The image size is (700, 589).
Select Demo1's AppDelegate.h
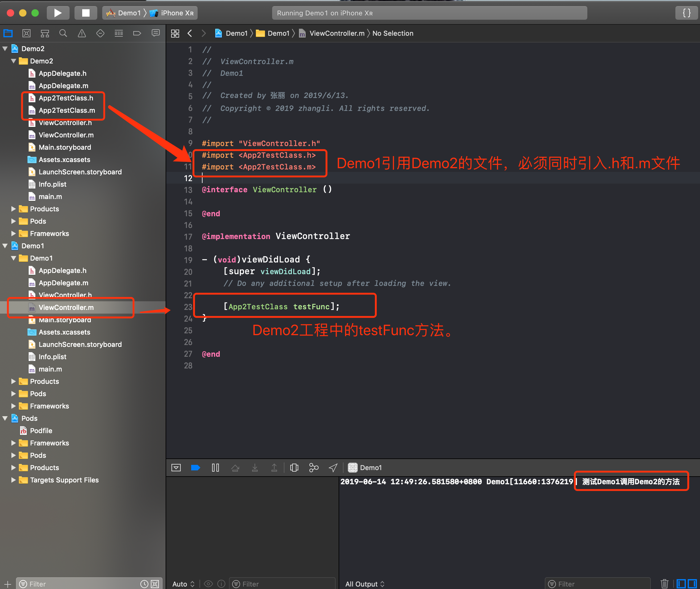point(62,270)
